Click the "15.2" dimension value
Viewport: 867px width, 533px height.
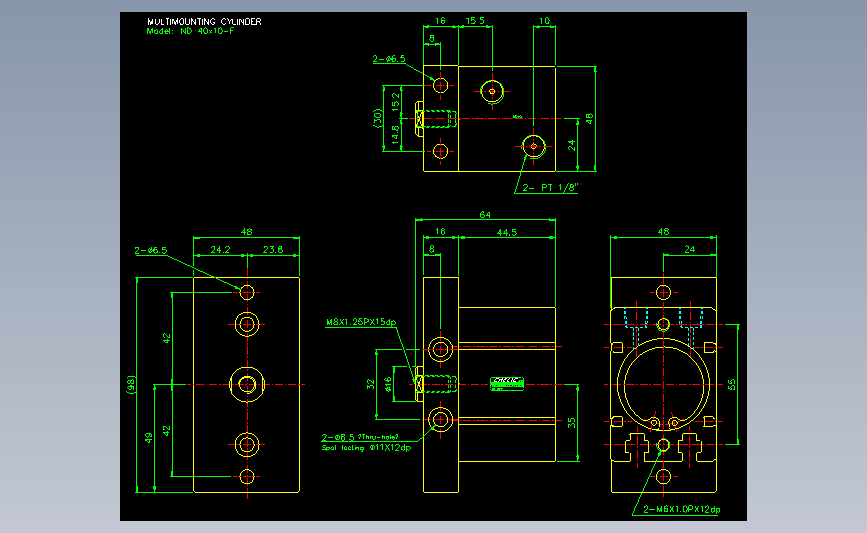[395, 101]
